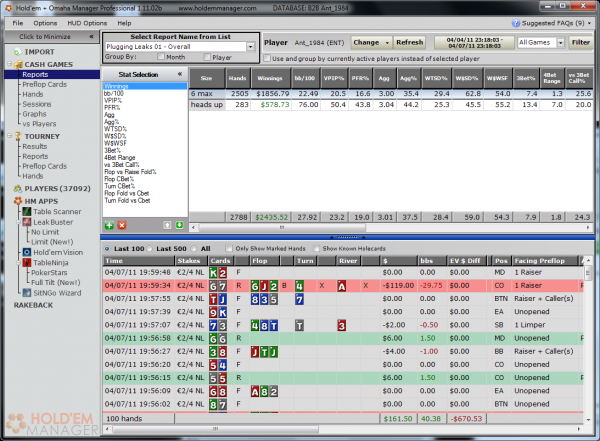600x441 pixels.
Task: Click the Change player button
Action: pos(367,42)
